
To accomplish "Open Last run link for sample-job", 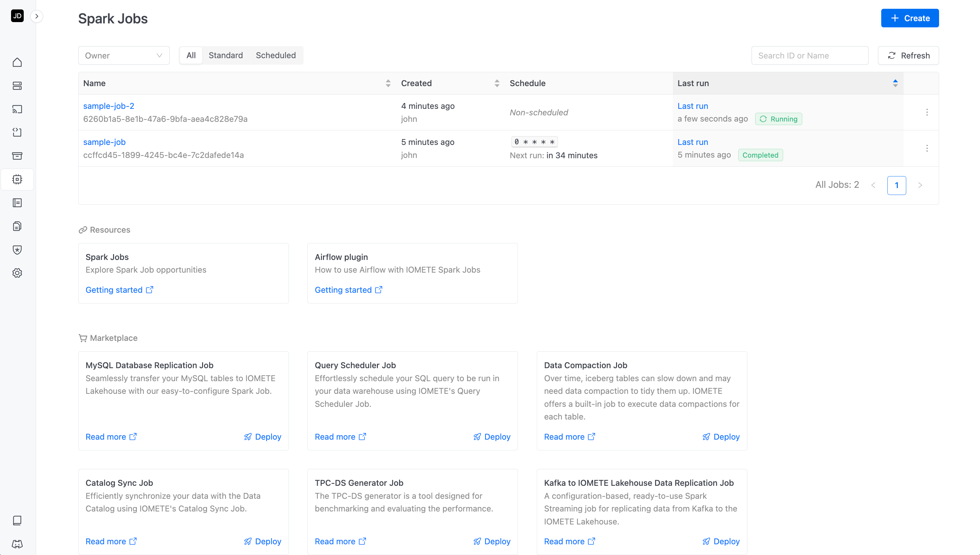I will 692,142.
